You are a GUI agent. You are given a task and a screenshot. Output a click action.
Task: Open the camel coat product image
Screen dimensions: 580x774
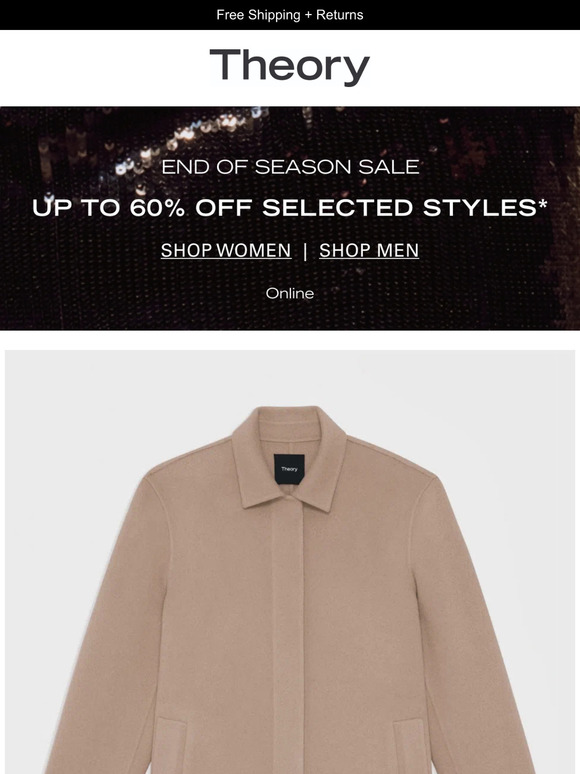click(290, 562)
